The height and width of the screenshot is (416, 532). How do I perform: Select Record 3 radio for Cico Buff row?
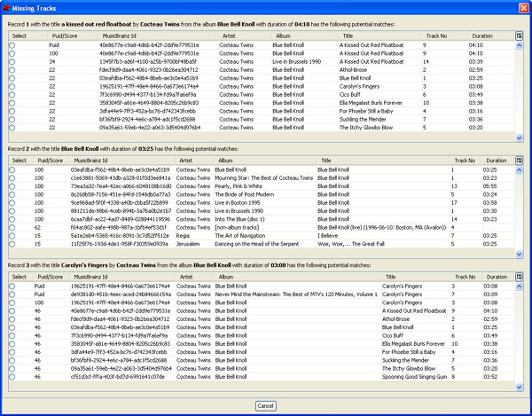[x=12, y=335]
